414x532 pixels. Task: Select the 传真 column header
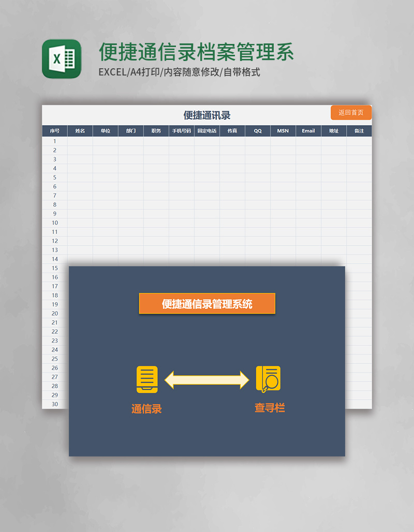point(231,131)
